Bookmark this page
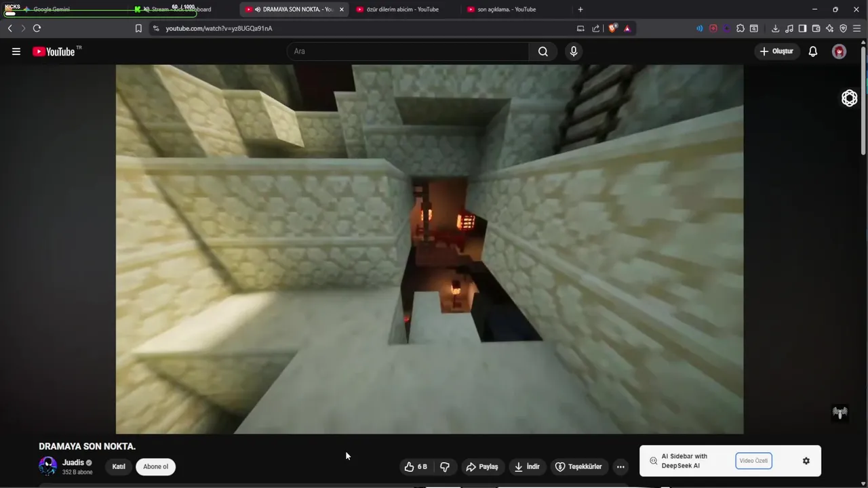868x488 pixels. click(x=138, y=28)
